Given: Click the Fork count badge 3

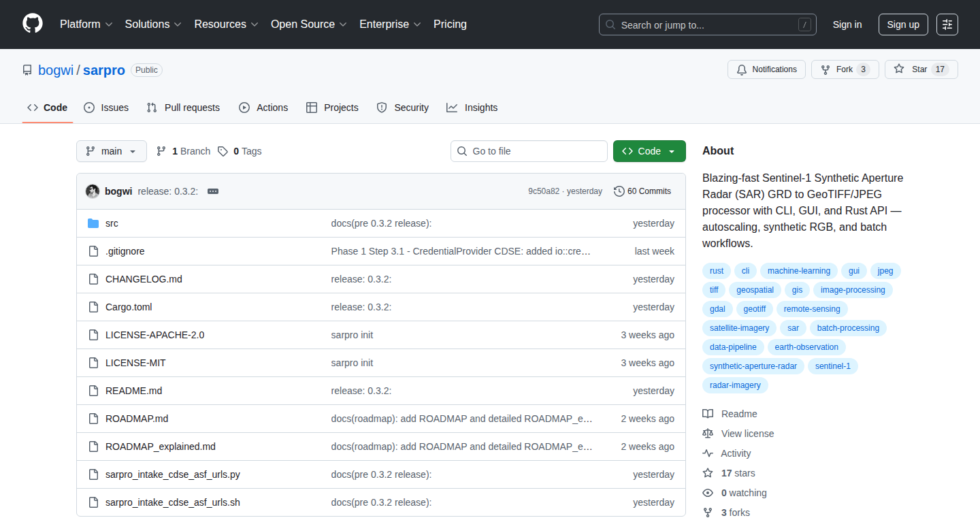Looking at the screenshot, I should pos(863,69).
